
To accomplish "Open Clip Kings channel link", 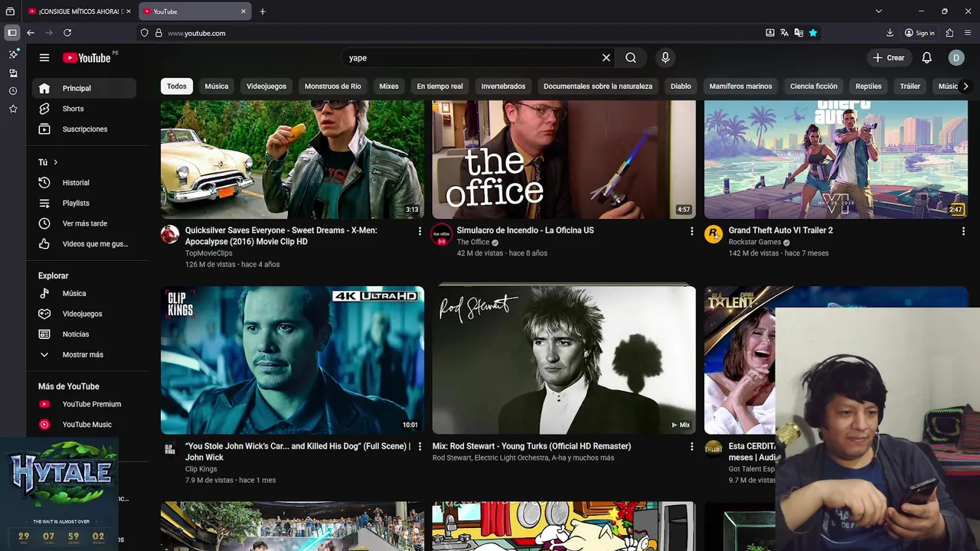I will click(x=201, y=469).
